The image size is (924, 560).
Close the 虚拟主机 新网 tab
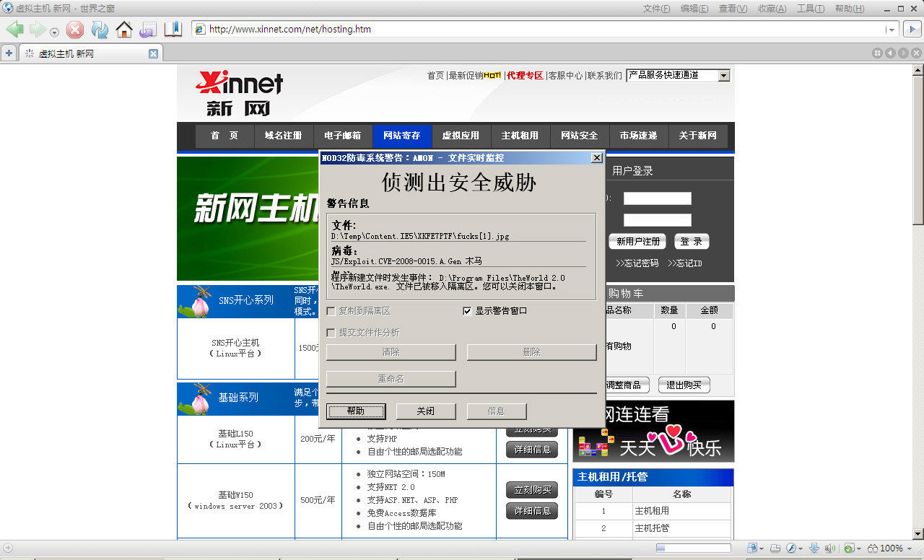(153, 53)
